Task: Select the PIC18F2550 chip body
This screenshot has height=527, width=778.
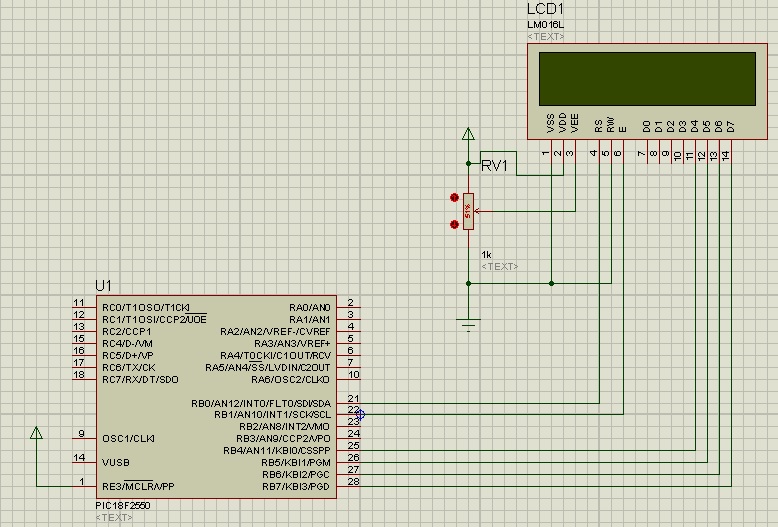Action: click(x=216, y=397)
